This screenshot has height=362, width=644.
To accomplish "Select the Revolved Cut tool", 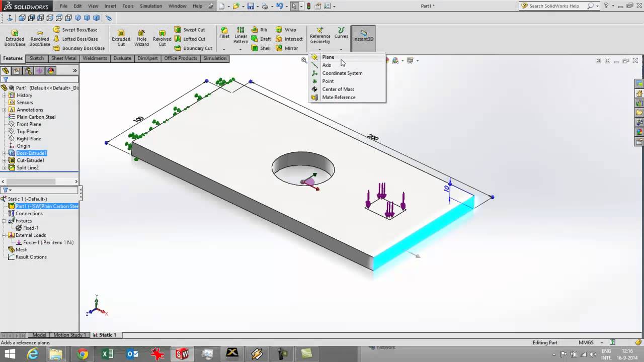I will click(162, 38).
